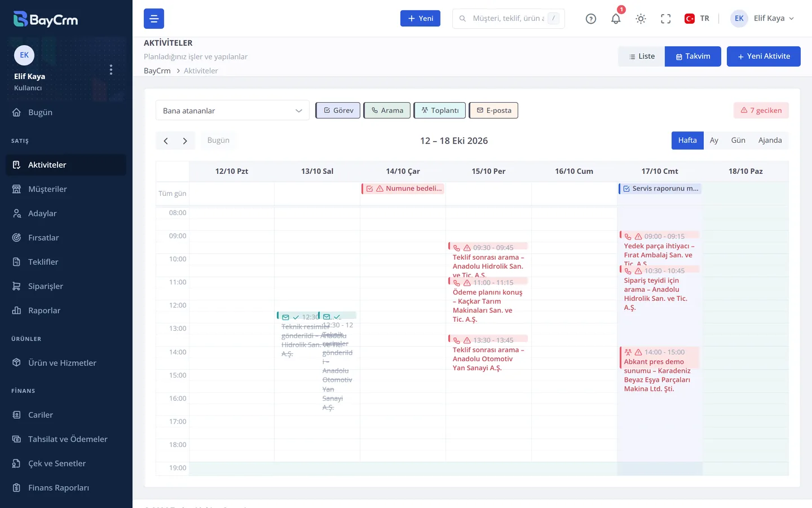Toggle the Toplantı activity filter
Screen dimensions: 812x508
[x=440, y=111]
